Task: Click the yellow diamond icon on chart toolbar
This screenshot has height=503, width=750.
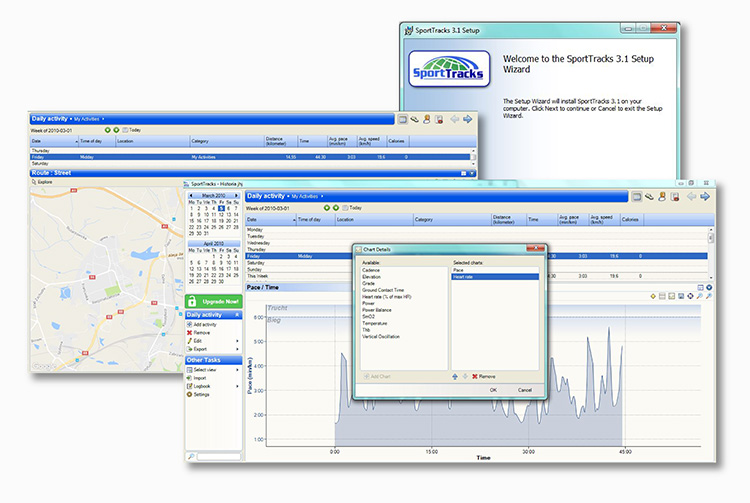Action: tap(653, 296)
